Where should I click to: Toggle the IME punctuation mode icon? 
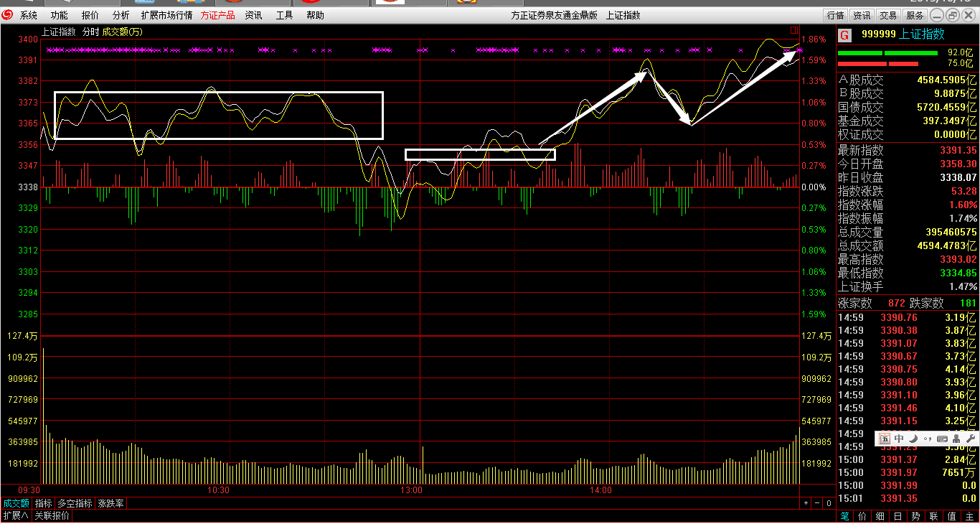click(928, 439)
